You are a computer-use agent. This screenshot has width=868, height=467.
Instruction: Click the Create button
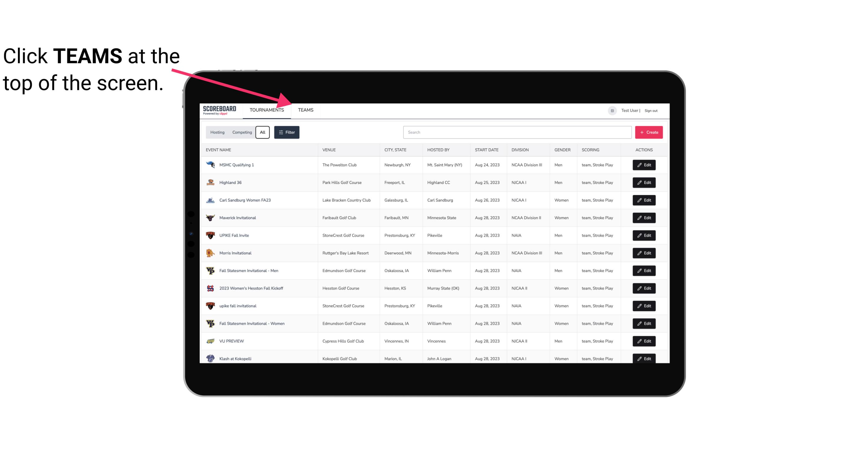(649, 132)
